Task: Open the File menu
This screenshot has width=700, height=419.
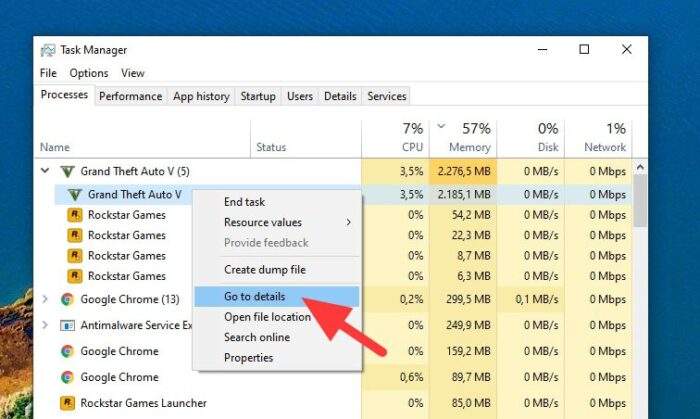Action: [x=48, y=73]
